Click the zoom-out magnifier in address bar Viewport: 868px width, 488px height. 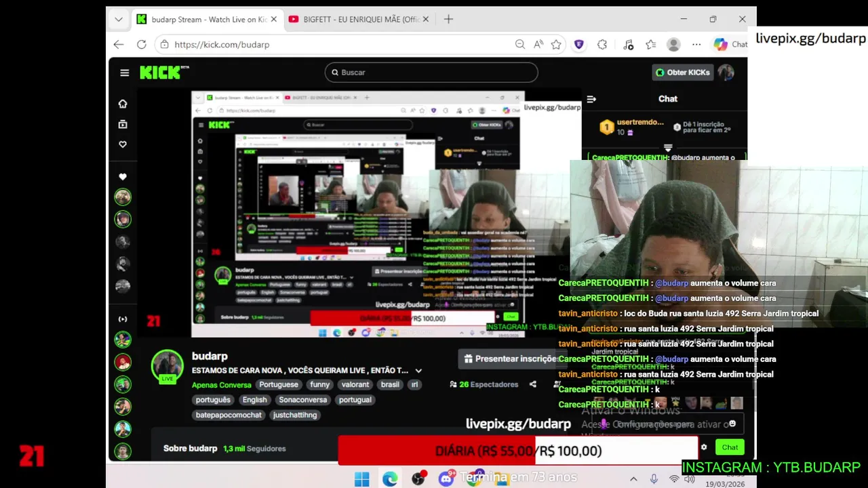click(x=520, y=44)
